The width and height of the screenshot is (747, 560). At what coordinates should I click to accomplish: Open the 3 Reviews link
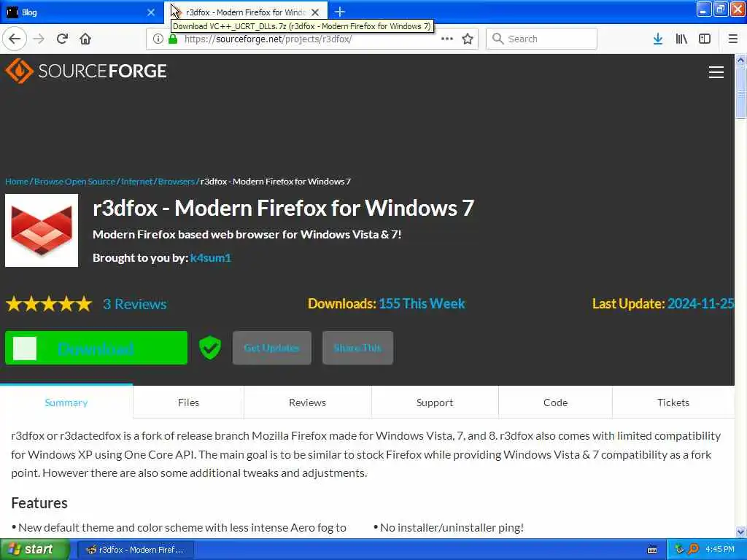point(135,304)
